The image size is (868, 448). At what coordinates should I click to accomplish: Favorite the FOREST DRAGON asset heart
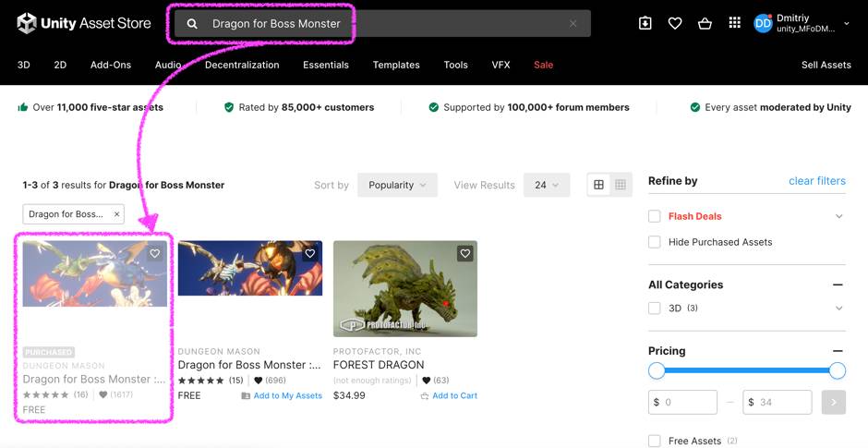point(465,253)
